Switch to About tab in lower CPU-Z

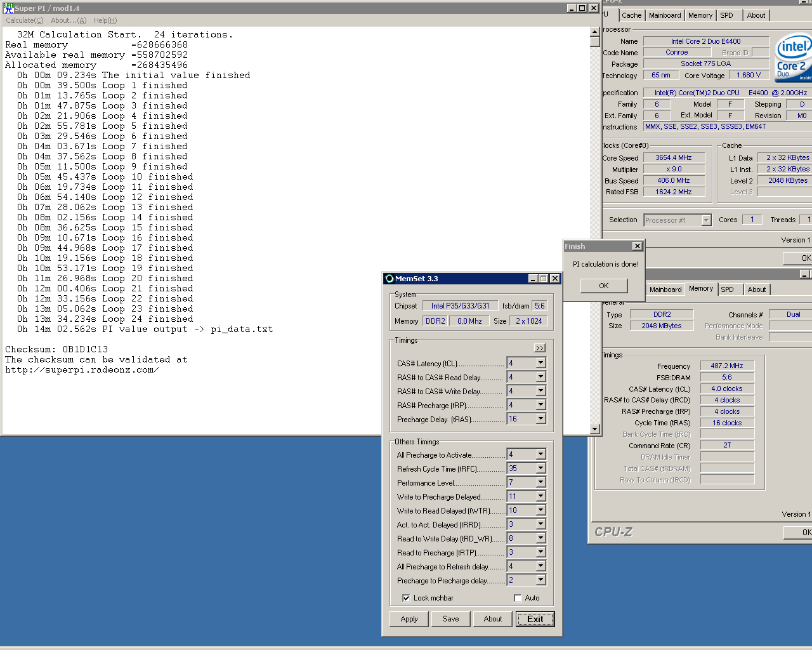[x=757, y=289]
